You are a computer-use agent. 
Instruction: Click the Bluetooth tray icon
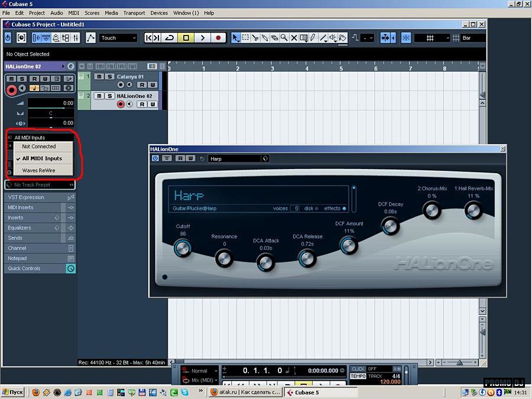[499, 392]
